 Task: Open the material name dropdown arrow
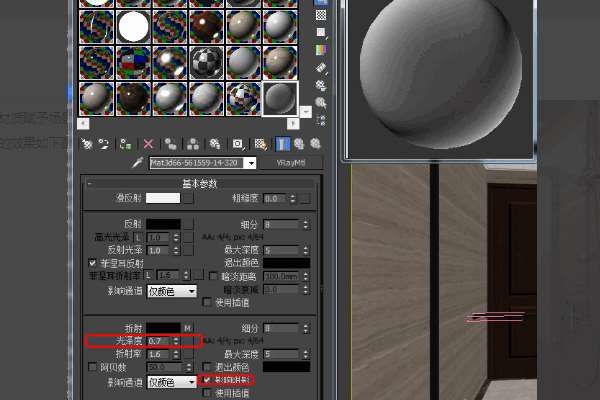pos(251,163)
